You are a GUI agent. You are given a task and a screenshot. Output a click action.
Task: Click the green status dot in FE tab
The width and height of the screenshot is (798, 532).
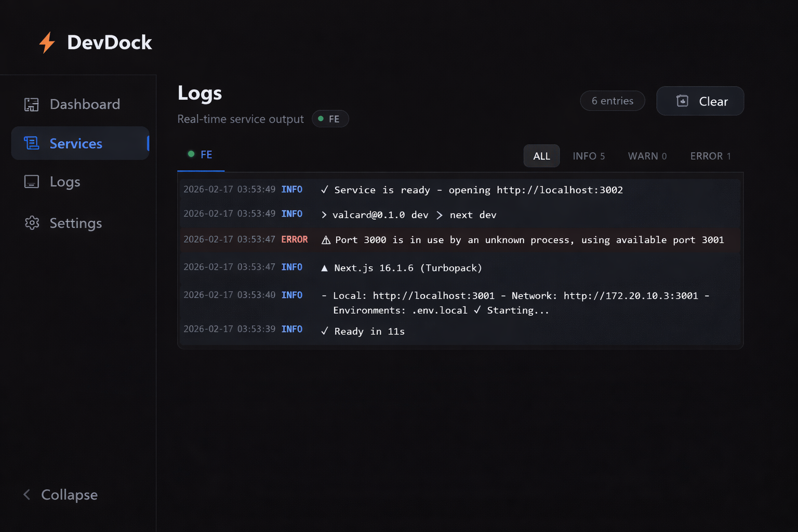point(191,154)
